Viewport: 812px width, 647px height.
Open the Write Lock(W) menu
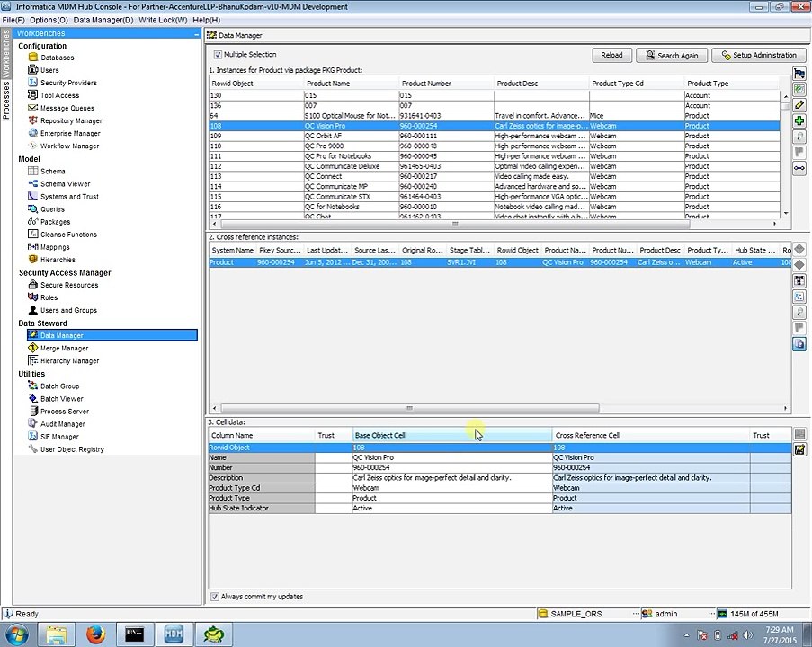(x=163, y=20)
